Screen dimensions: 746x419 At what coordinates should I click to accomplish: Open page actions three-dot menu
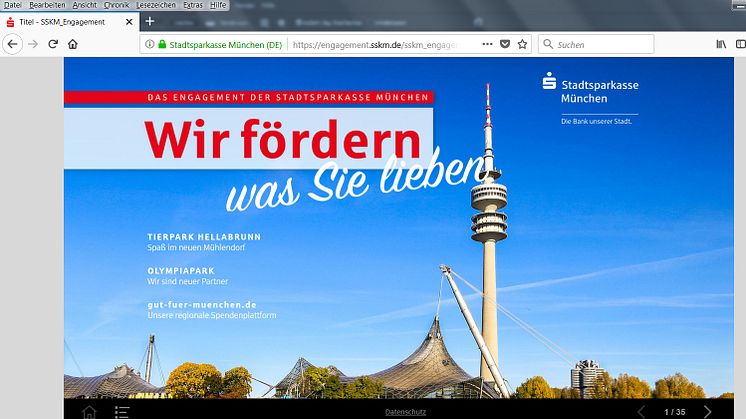coord(486,44)
